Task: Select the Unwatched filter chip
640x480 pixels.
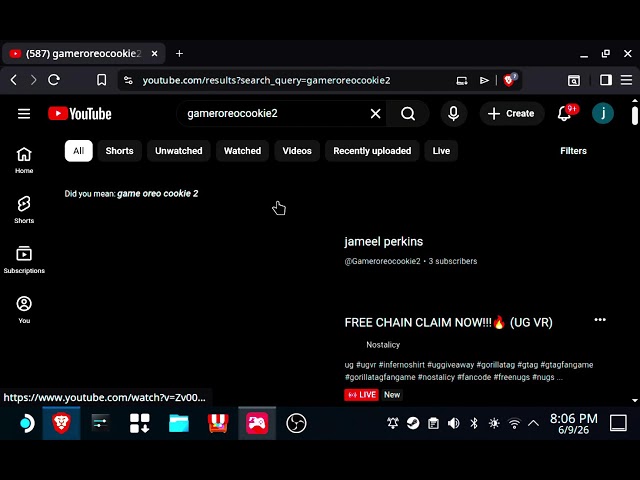Action: coord(179,151)
